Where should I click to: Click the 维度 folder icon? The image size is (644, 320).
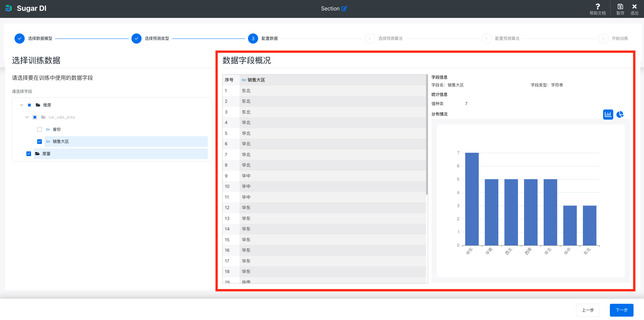[x=38, y=105]
